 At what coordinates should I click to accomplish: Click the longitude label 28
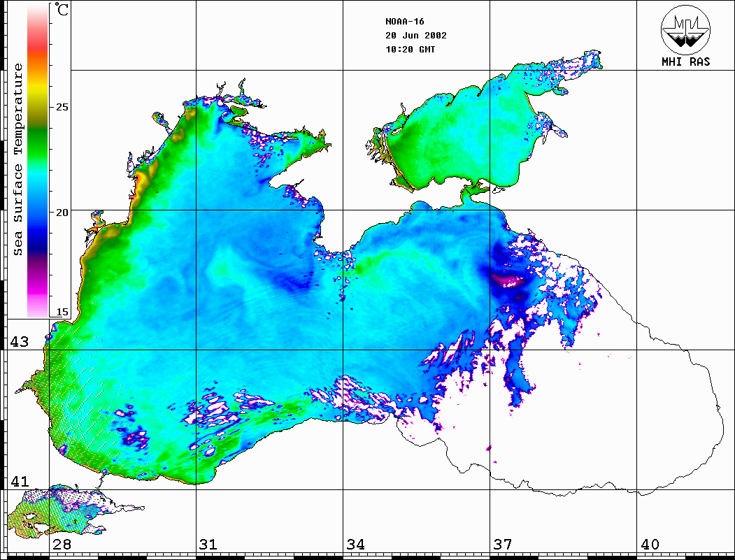click(62, 545)
